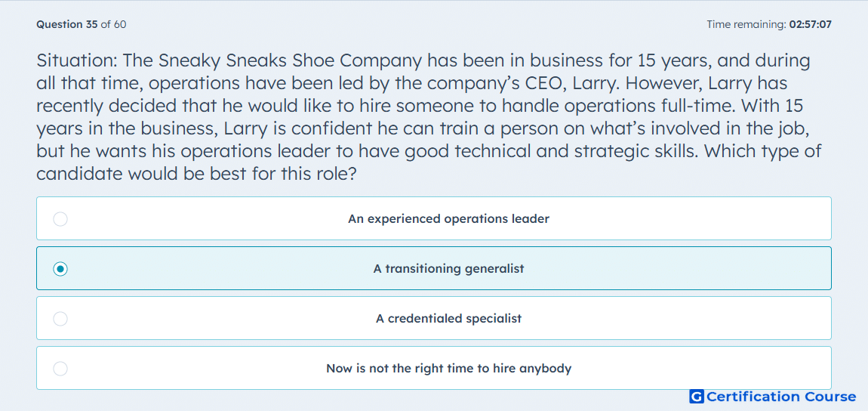
Task: Click the bold 'Question 35' text
Action: [x=67, y=24]
